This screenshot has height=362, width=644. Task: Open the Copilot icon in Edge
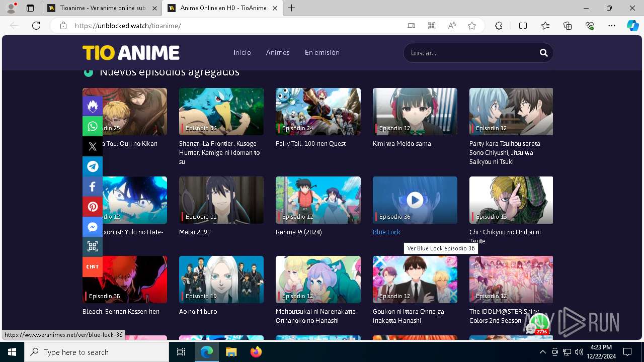pyautogui.click(x=632, y=26)
